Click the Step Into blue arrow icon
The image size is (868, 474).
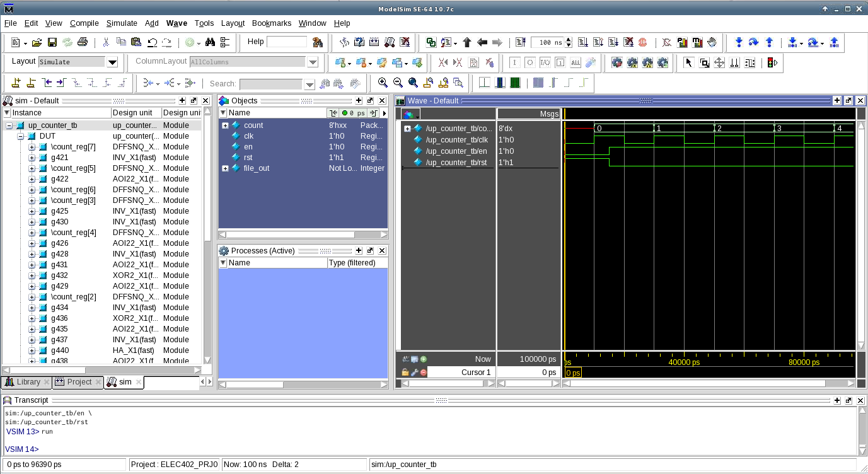click(x=739, y=42)
